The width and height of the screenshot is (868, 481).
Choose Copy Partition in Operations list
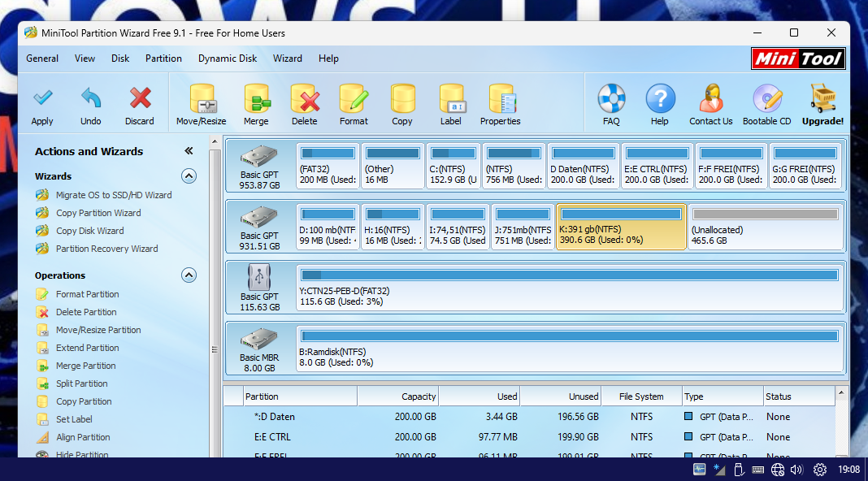[84, 401]
